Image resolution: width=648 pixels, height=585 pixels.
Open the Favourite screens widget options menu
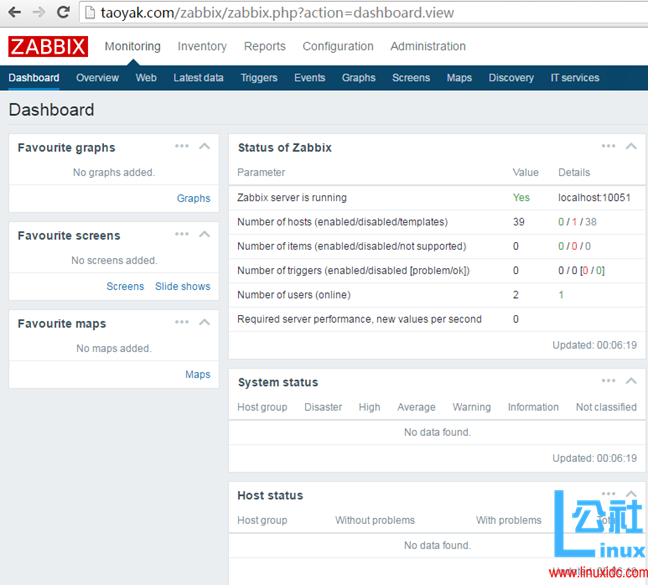click(182, 234)
